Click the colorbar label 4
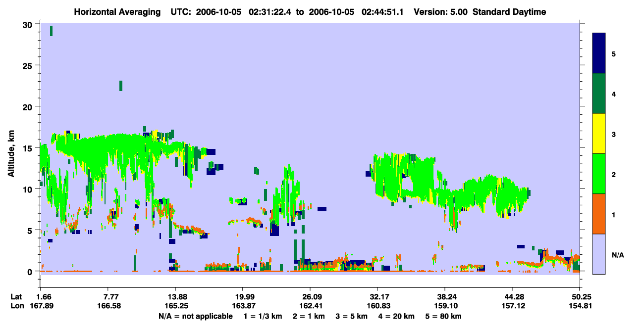The height and width of the screenshot is (330, 644). pos(614,94)
